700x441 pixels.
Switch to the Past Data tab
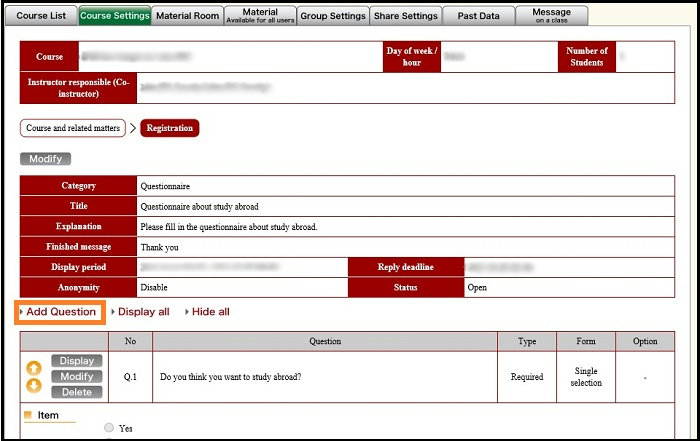(x=479, y=16)
